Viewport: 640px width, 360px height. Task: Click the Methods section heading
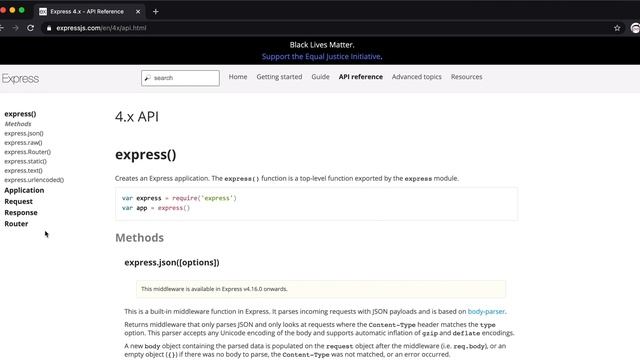pyautogui.click(x=140, y=238)
